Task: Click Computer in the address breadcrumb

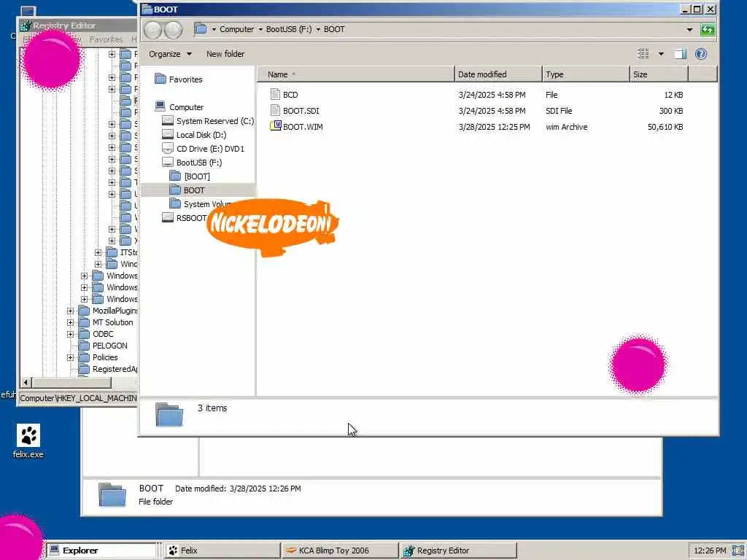Action: point(236,29)
